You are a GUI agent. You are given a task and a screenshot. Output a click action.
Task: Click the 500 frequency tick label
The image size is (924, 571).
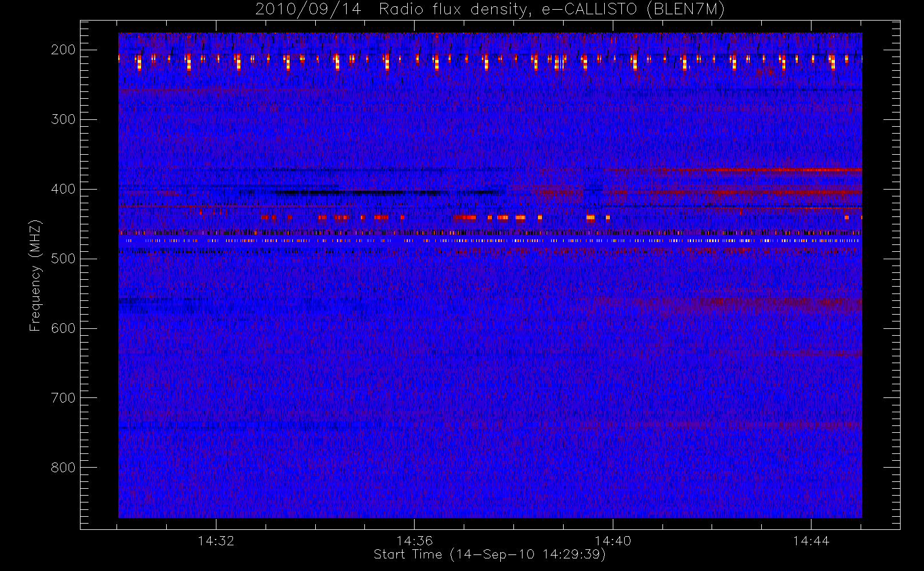[63, 259]
